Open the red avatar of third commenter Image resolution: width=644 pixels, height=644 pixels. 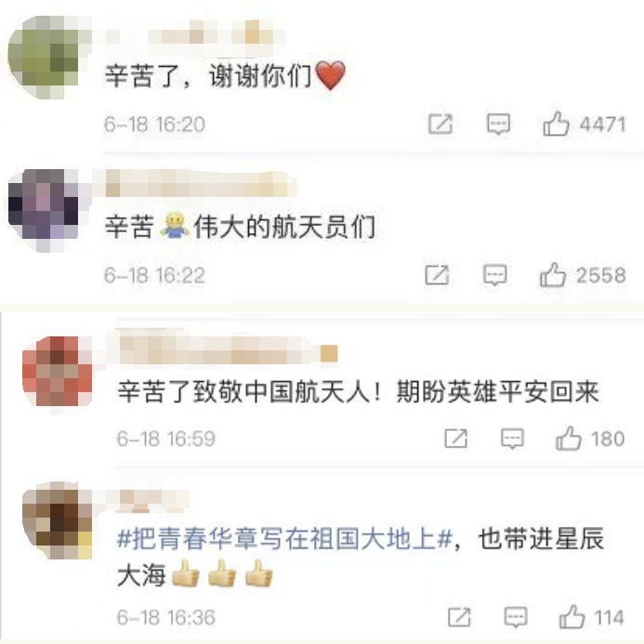click(x=58, y=371)
